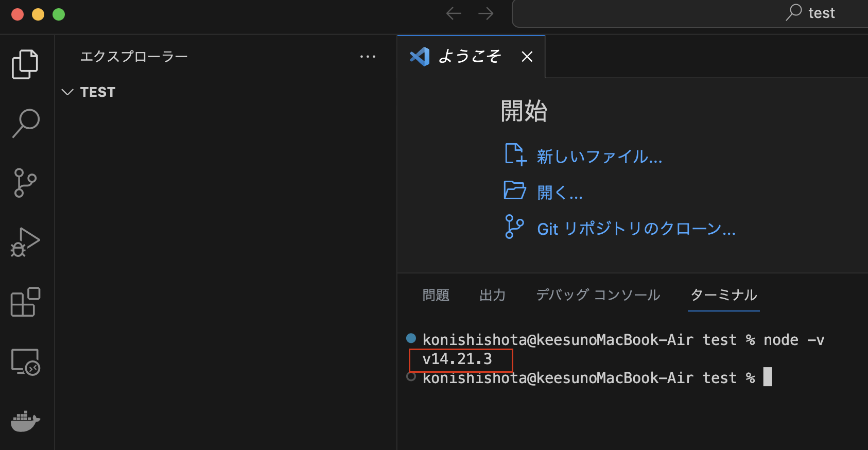Screen dimensions: 868x450
Task: Click the magnifier icon in title search
Action: click(x=794, y=12)
